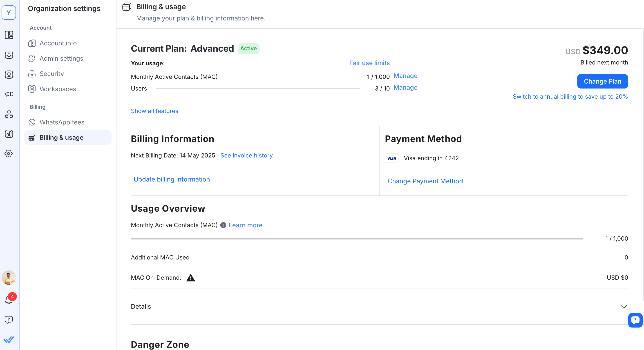Open blue help chat widget

635,320
